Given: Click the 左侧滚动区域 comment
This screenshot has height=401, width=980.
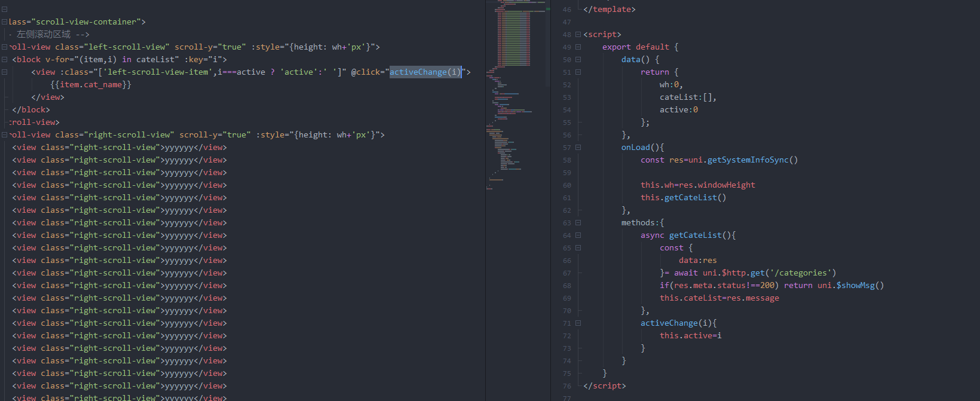Looking at the screenshot, I should (x=44, y=35).
